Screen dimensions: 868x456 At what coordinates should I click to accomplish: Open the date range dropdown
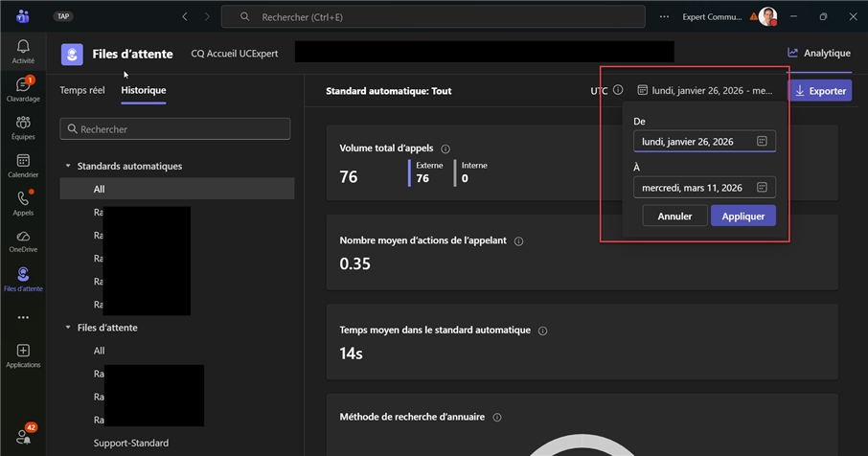tap(704, 91)
